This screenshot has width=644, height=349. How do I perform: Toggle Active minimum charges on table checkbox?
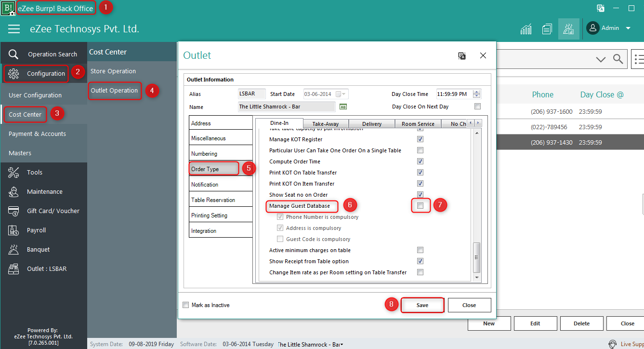point(420,250)
